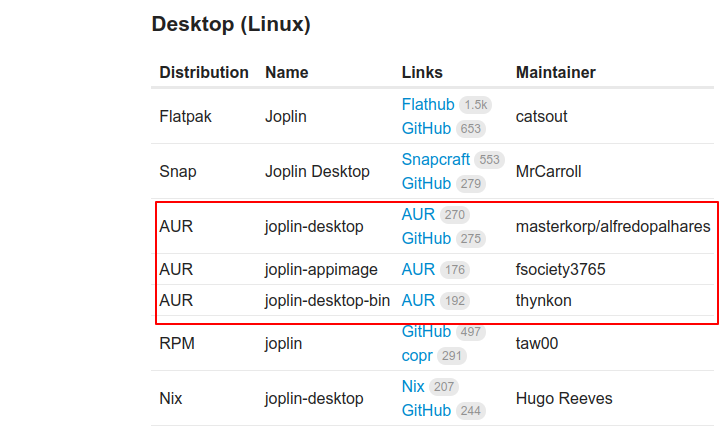This screenshot has width=721, height=433.
Task: Click the MrCarroll maintainer cell
Action: (x=548, y=172)
